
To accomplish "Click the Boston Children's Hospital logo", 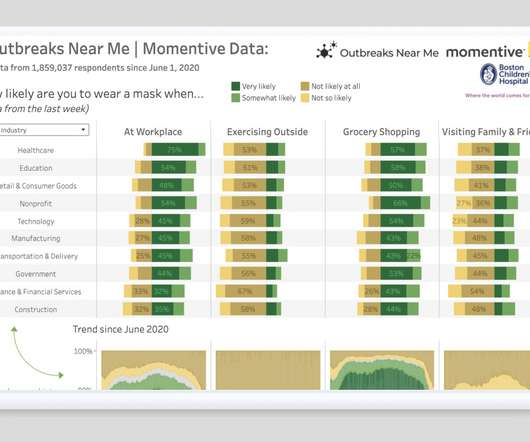I will [505, 74].
